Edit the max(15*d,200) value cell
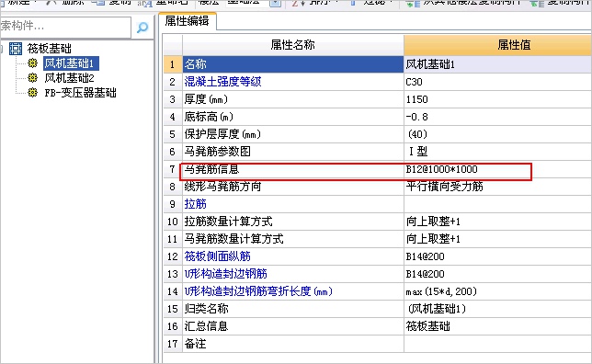 click(498, 291)
